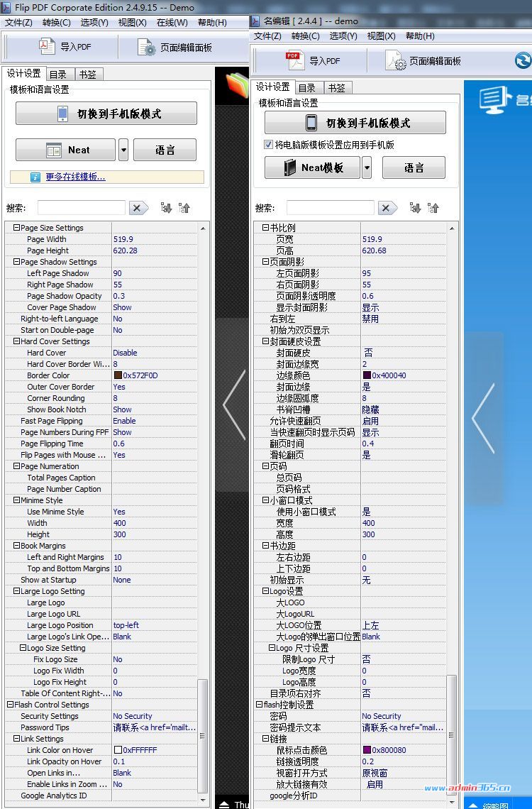Click 切换到手机版模式 button in 名编辑 window

pyautogui.click(x=355, y=123)
